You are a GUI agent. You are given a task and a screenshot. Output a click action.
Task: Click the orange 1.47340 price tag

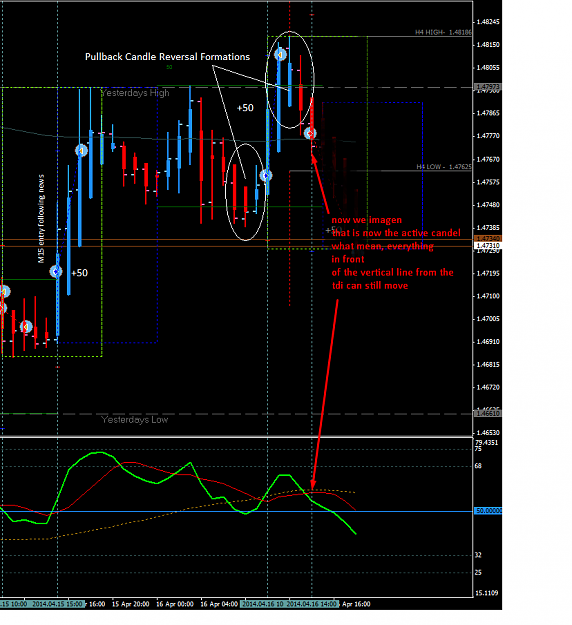487,239
